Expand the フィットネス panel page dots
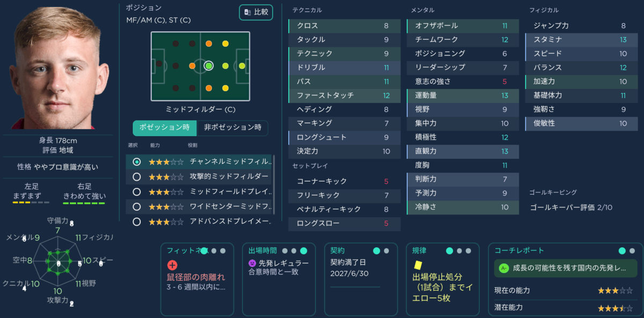644x318 pixels. pos(214,250)
